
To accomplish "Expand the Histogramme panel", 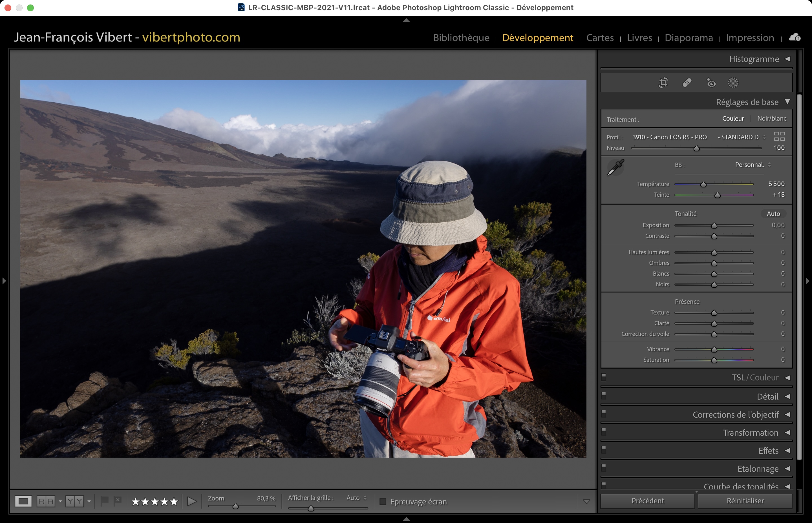I will pyautogui.click(x=787, y=59).
